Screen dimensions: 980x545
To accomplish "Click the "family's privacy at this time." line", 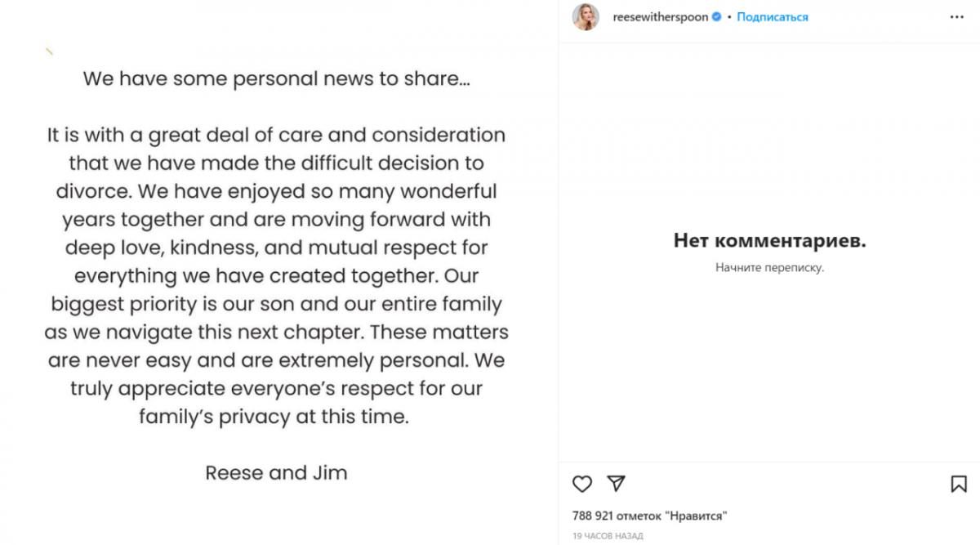I will [273, 416].
